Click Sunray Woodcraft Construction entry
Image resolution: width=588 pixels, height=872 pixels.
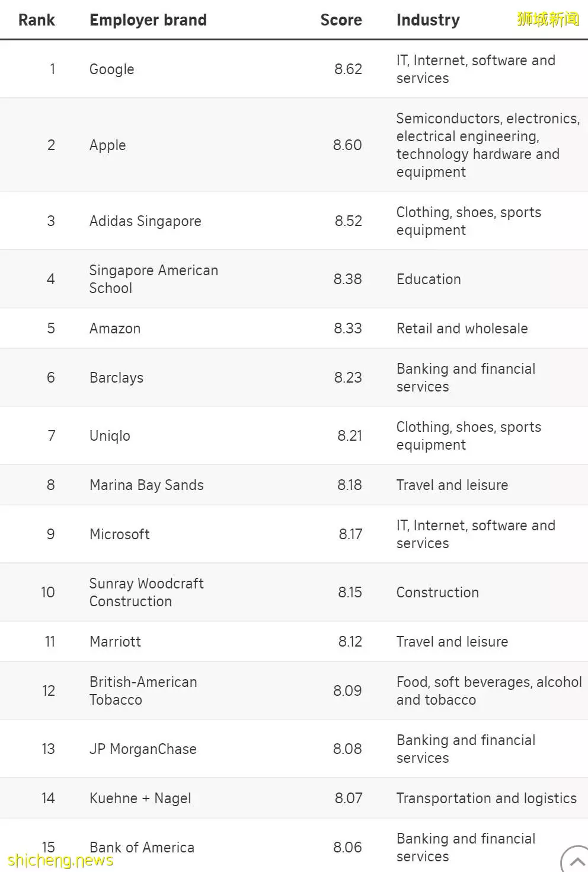click(x=146, y=592)
